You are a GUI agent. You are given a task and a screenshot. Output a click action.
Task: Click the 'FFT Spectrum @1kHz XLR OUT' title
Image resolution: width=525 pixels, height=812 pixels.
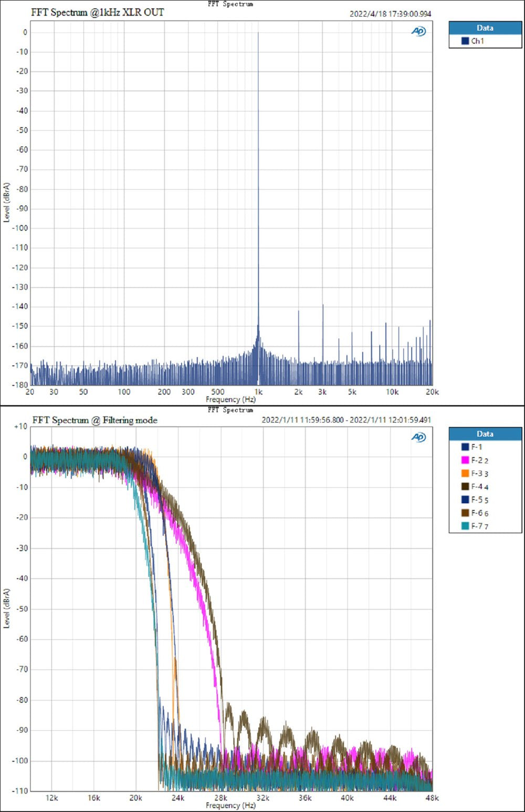click(x=97, y=13)
